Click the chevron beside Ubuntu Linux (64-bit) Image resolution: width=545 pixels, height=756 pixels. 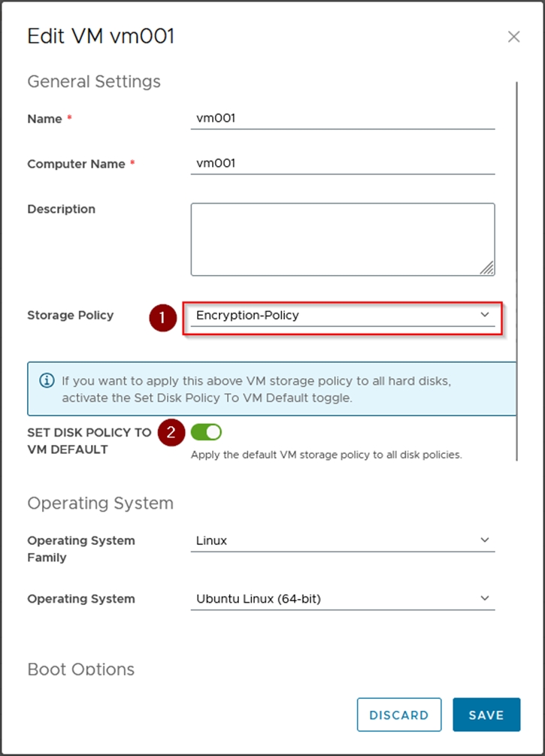[x=485, y=598]
